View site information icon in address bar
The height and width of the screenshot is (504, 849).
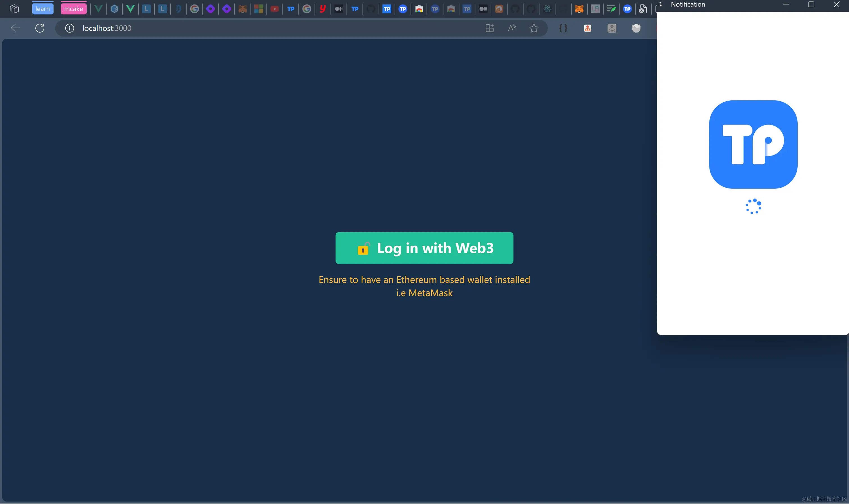[x=70, y=28]
